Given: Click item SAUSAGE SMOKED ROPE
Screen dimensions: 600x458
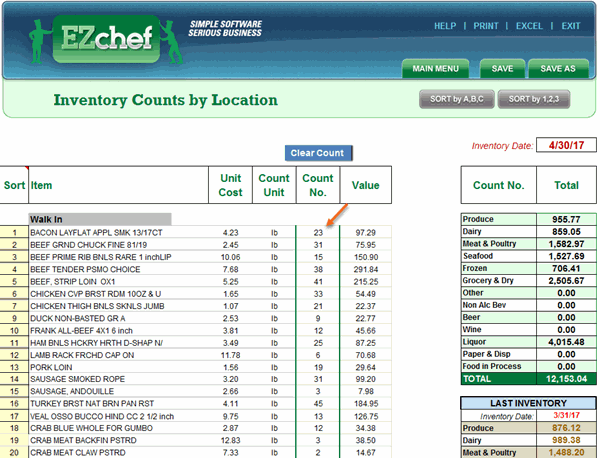Looking at the screenshot, I should pos(78,379).
